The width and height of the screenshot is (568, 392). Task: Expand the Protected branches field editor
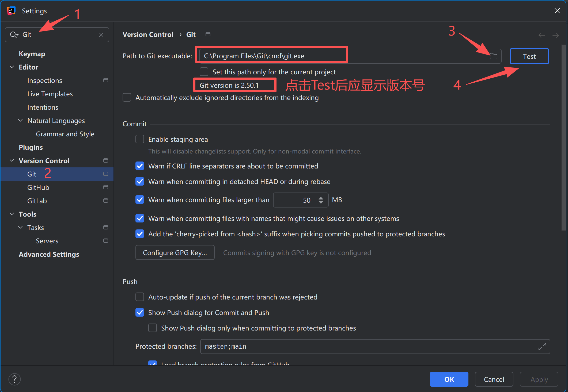point(542,347)
